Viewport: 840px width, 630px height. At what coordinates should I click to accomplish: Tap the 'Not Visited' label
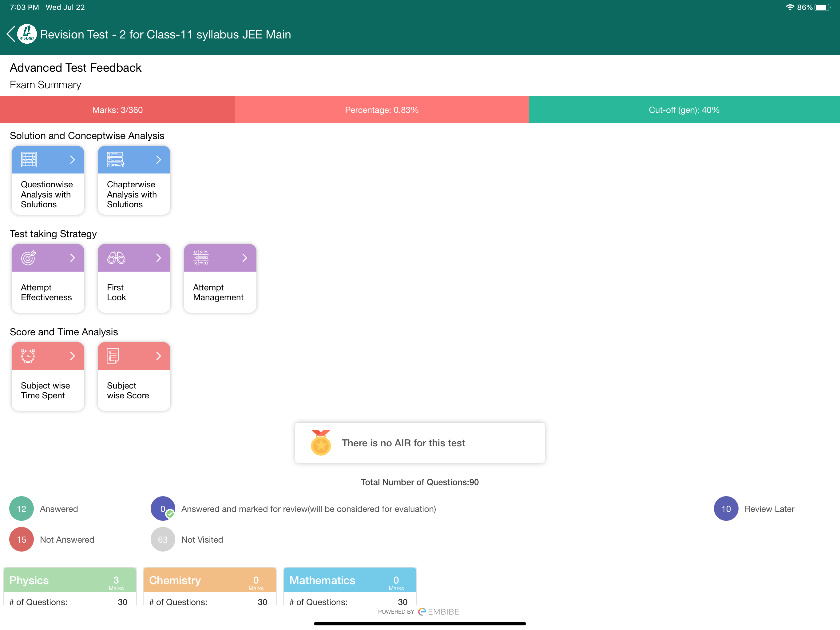click(202, 540)
